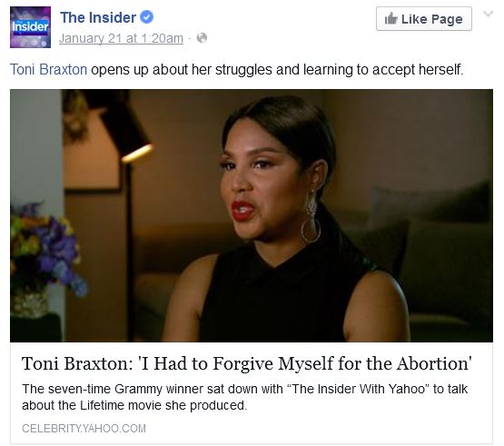Open the January 21 at 1:20am timestamp
Screen dimensions: 504x446
(121, 38)
